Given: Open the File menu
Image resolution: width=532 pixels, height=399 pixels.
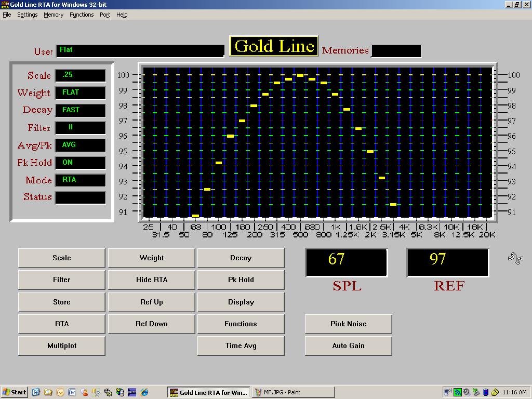Looking at the screenshot, I should (7, 15).
